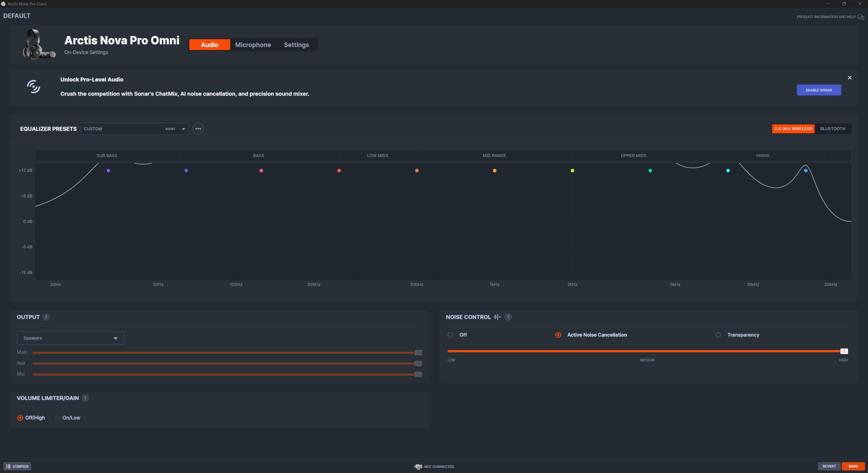Select the pink EQ band point near 100Hz

coord(261,171)
